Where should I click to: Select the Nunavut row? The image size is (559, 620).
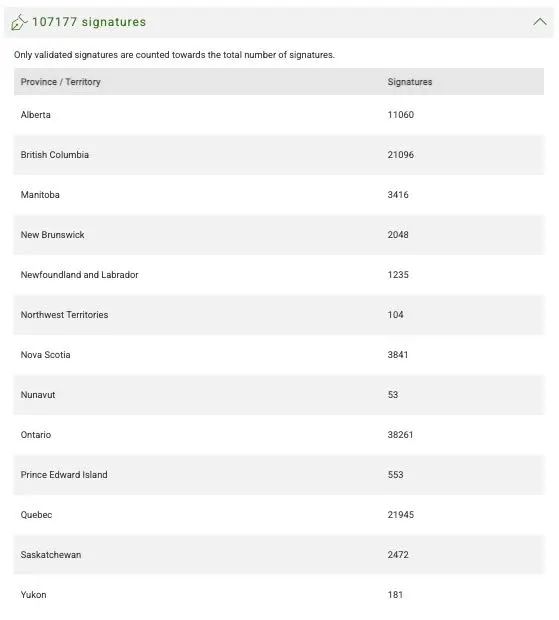(x=279, y=395)
